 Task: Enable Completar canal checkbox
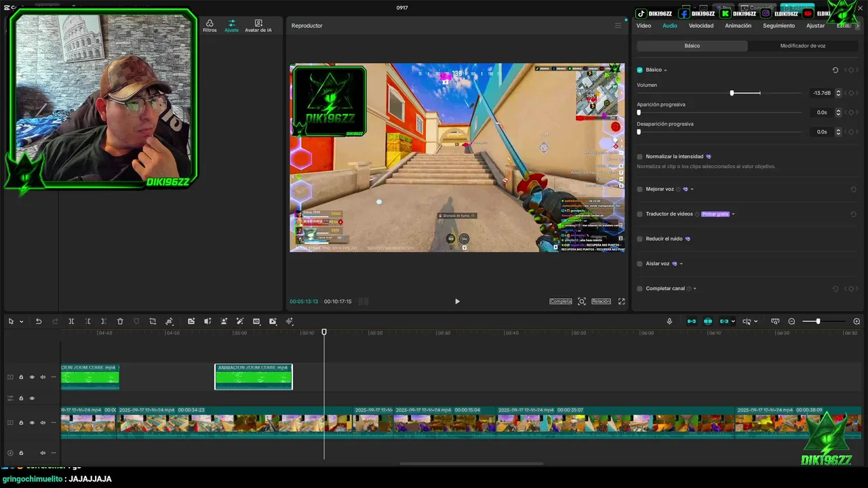(x=639, y=289)
